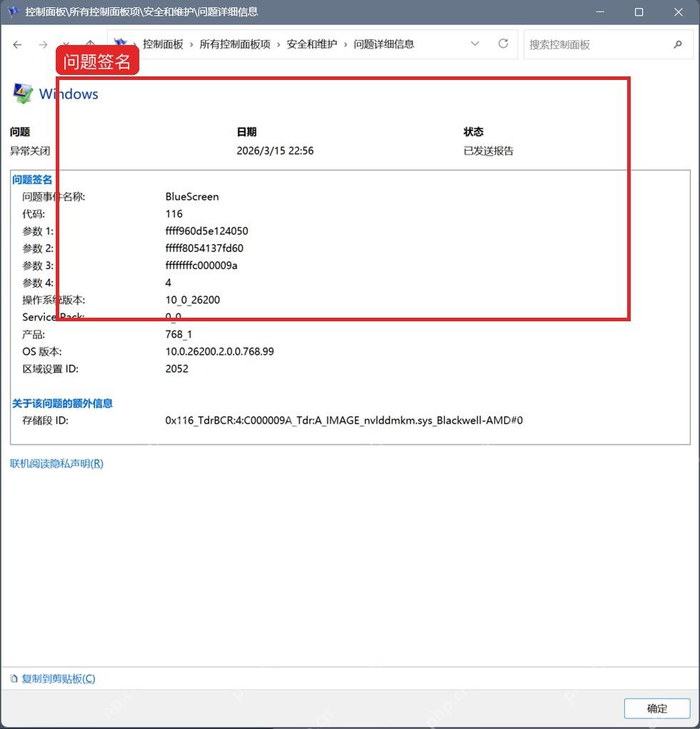Viewport: 700px width, 729px height.
Task: Click the Forward navigation arrow
Action: [44, 45]
